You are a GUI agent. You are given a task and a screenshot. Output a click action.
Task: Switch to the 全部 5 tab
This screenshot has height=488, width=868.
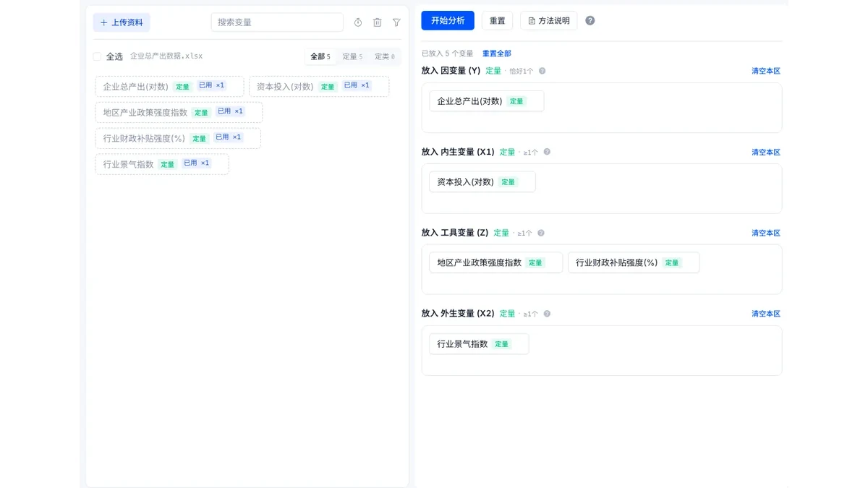(320, 56)
